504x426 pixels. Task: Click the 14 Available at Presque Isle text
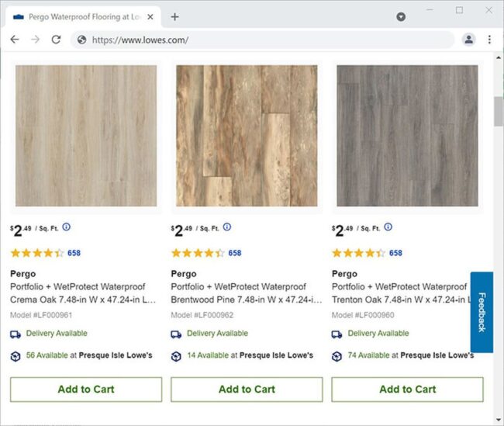click(250, 355)
